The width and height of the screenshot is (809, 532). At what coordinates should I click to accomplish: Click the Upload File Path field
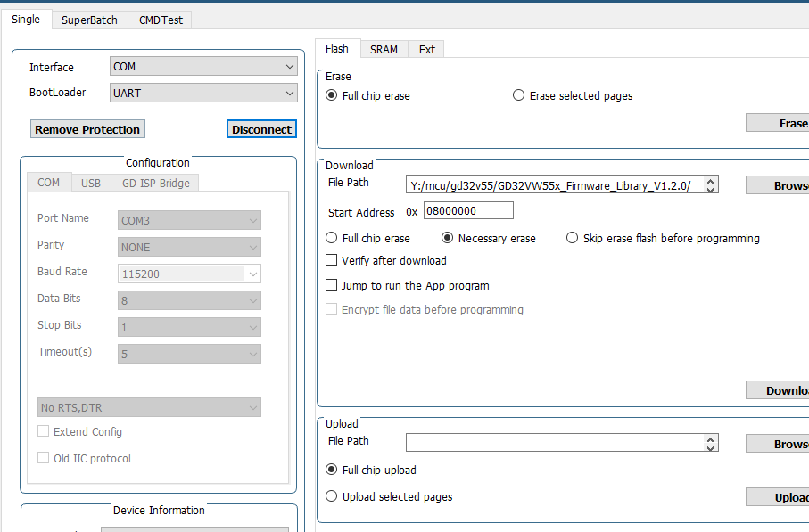(x=553, y=443)
